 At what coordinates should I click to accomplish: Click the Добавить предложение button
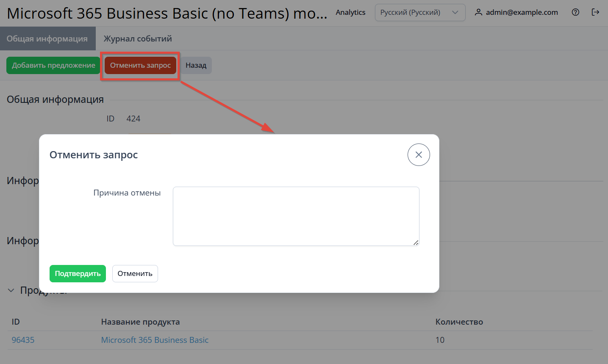53,65
